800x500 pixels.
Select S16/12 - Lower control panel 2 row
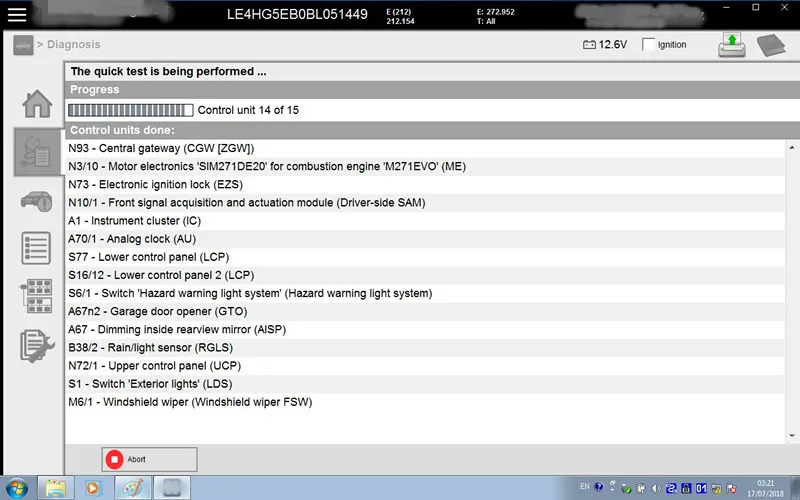[424, 275]
